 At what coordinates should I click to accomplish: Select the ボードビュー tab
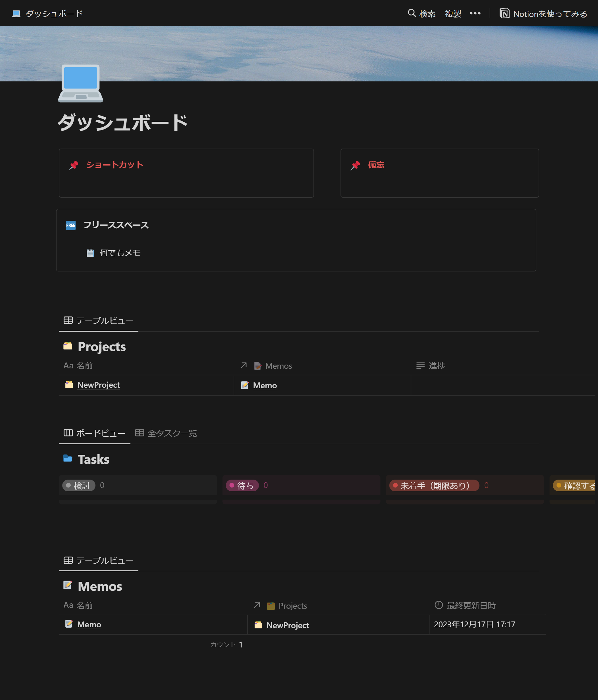[94, 433]
